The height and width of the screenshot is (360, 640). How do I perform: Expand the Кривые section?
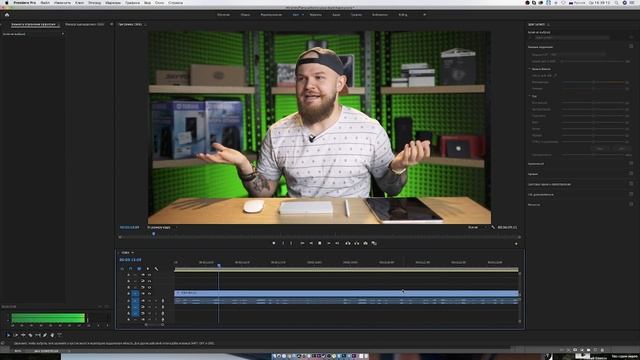[533, 174]
